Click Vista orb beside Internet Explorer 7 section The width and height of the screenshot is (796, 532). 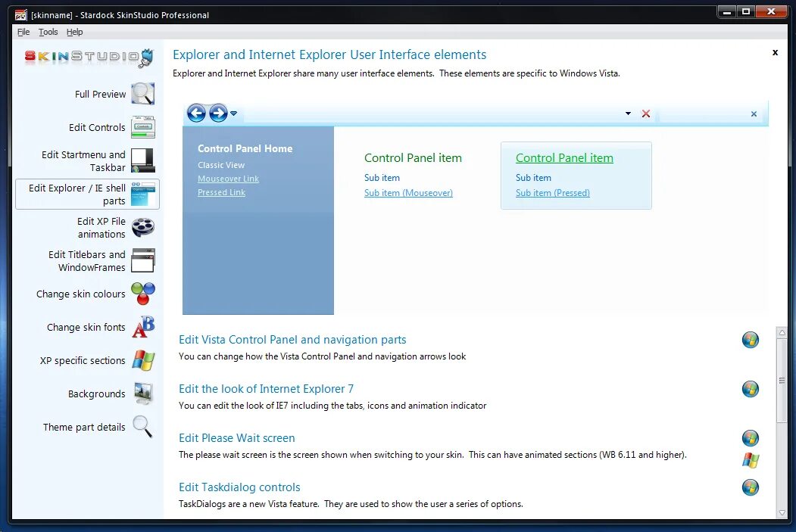751,389
